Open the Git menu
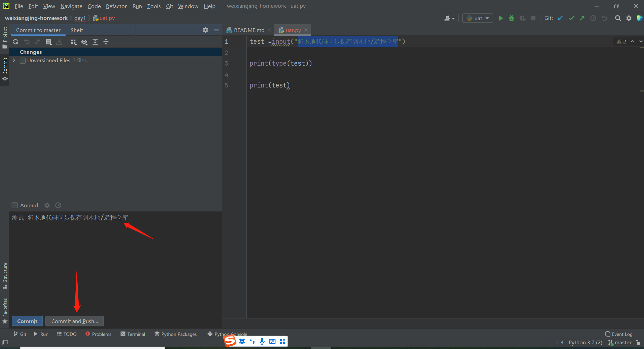 click(169, 6)
